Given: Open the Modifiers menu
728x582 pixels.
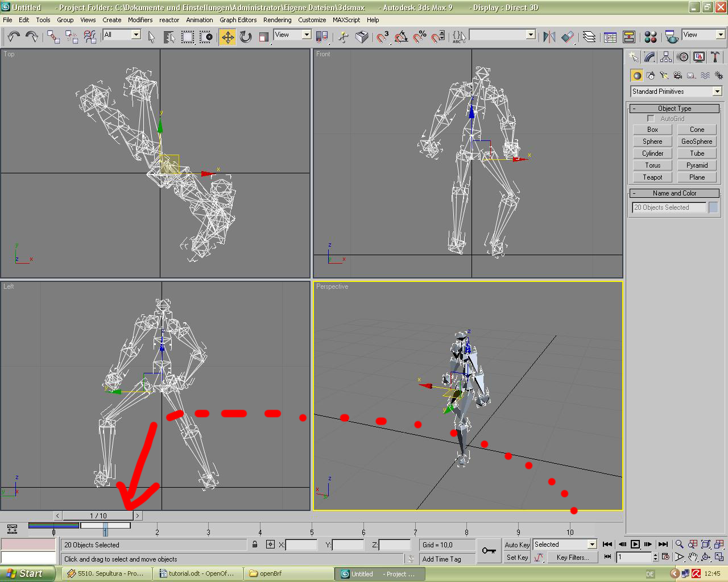Looking at the screenshot, I should (x=140, y=20).
